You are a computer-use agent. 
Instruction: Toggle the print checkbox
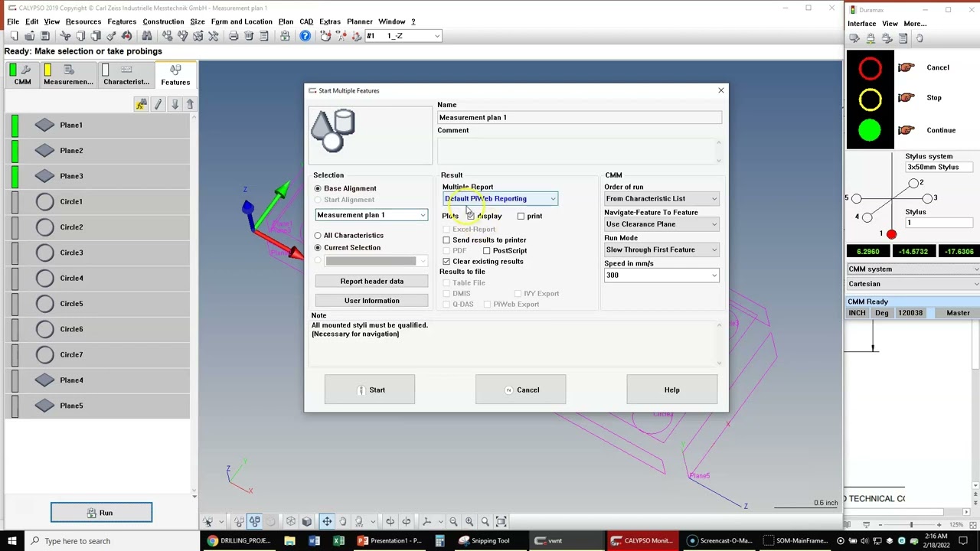(x=521, y=216)
